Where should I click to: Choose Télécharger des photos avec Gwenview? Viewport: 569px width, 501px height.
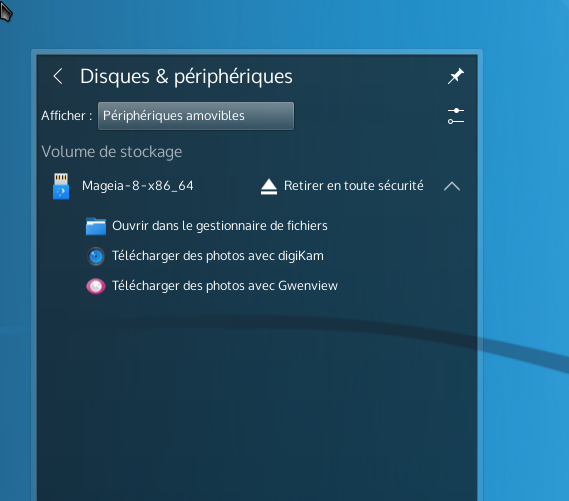tap(225, 286)
